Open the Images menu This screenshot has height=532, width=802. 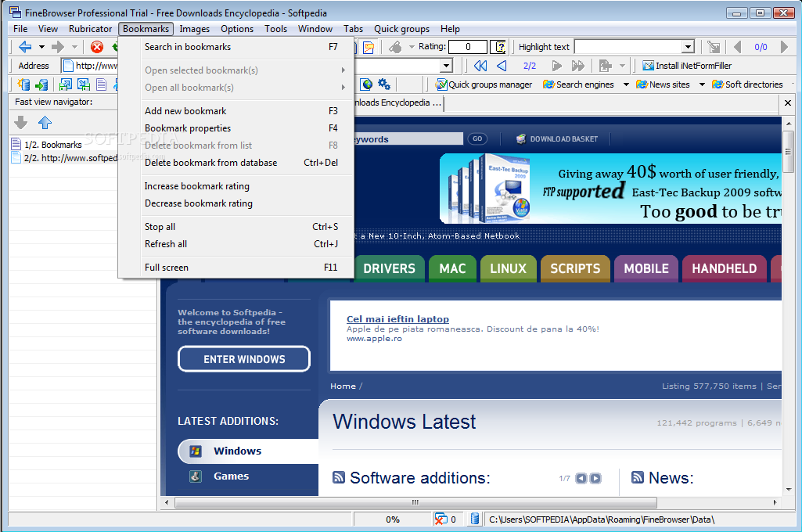[x=194, y=29]
